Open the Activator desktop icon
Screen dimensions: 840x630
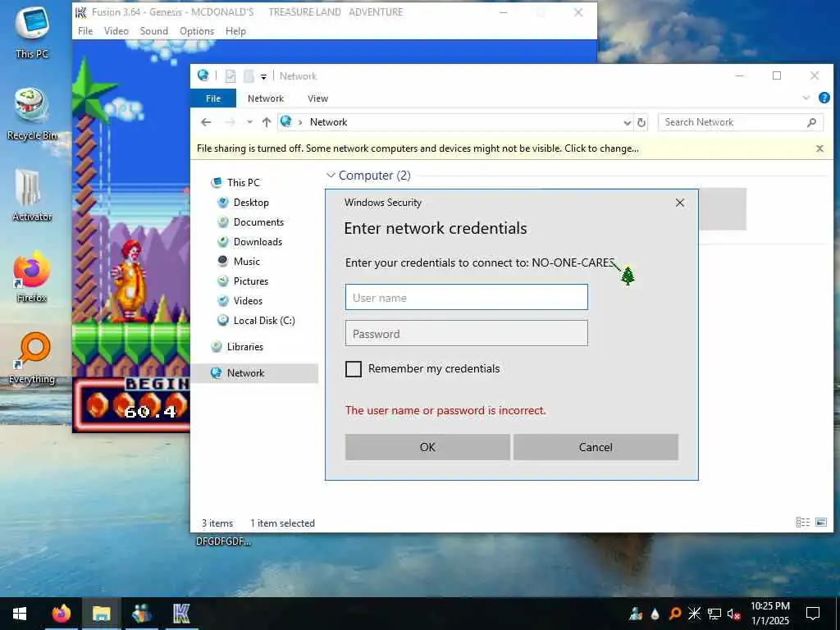point(32,195)
